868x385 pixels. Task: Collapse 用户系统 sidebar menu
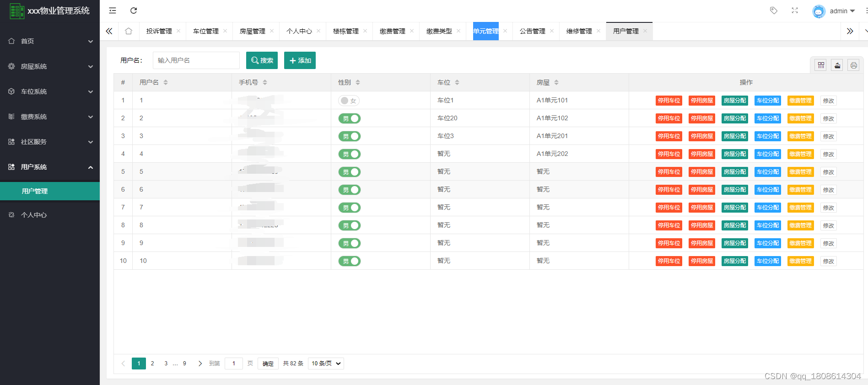click(x=50, y=167)
